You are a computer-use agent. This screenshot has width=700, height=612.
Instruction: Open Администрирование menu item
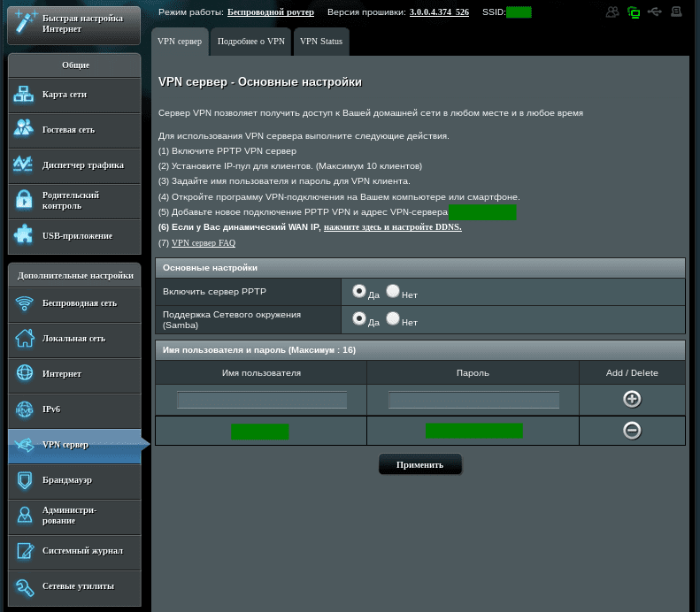[x=74, y=516]
